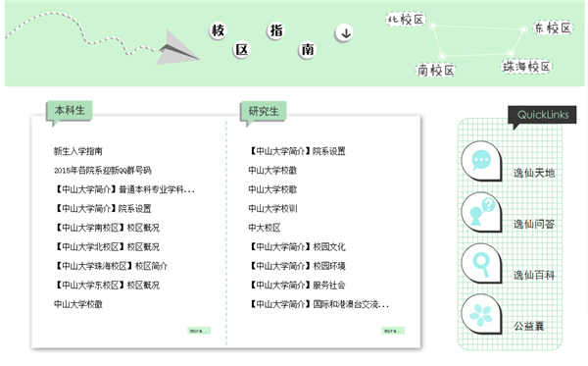Open 【中山大学东校区】校区概况 link

[x=107, y=286]
